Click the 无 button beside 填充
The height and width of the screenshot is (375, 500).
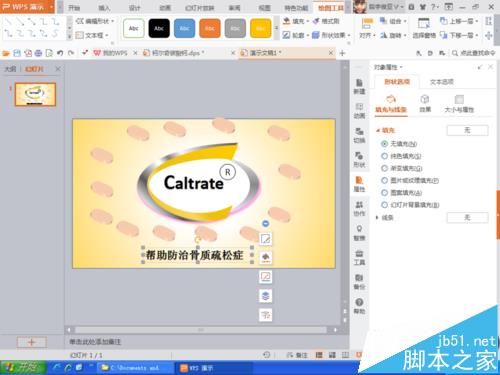(467, 130)
